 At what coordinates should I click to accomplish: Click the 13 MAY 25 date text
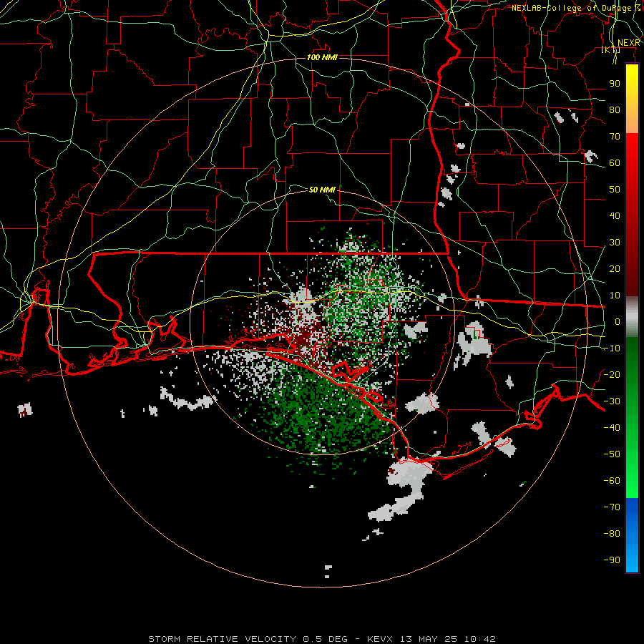[x=429, y=639]
